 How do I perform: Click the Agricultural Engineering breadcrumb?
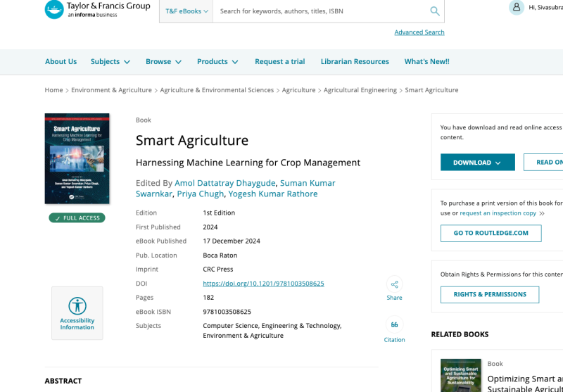coord(360,90)
